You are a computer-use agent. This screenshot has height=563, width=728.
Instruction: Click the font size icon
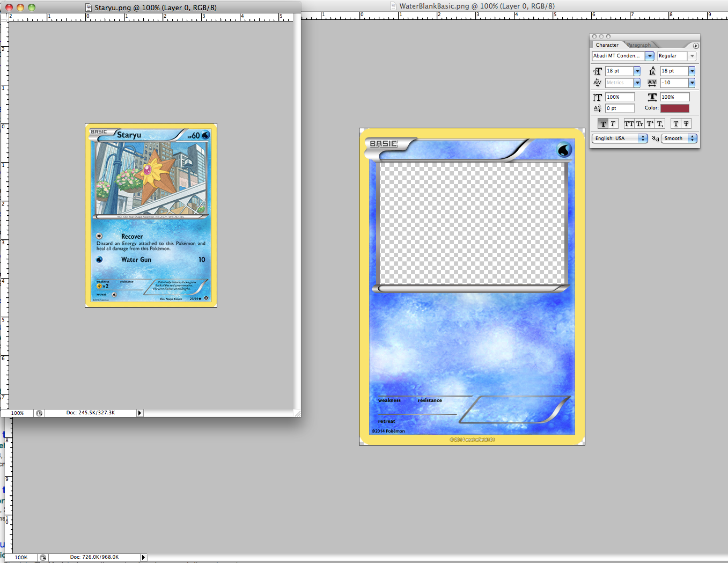[598, 71]
